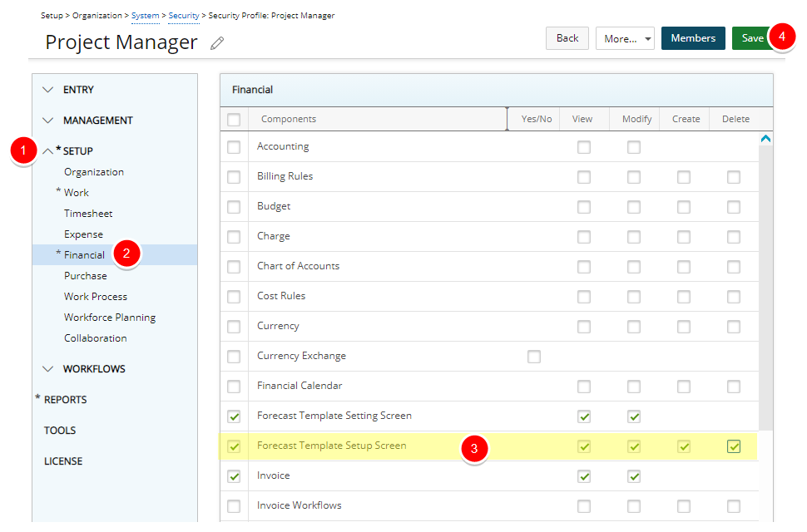
Task: Select all components with header checkbox
Action: (234, 120)
